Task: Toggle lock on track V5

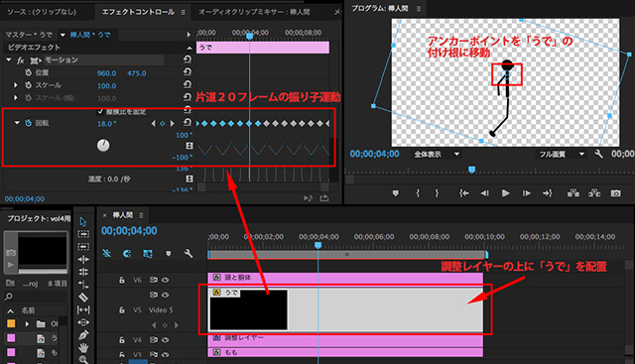Action: pyautogui.click(x=122, y=309)
